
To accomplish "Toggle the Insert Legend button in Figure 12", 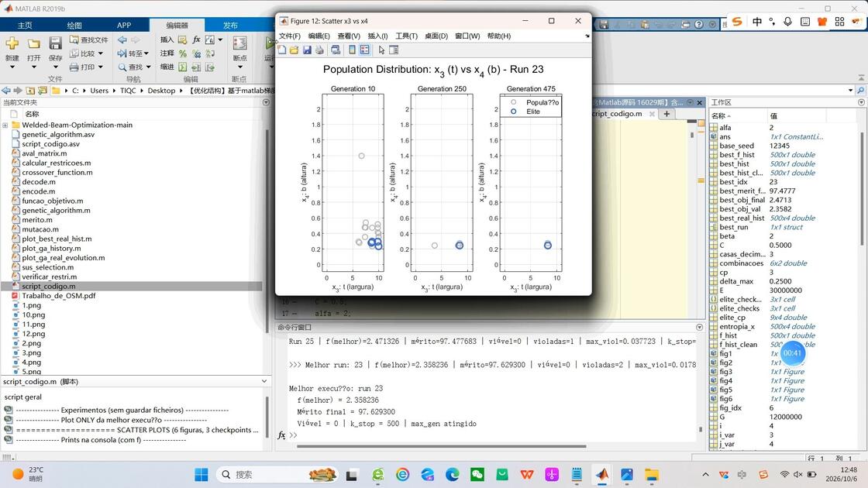I will [x=365, y=50].
